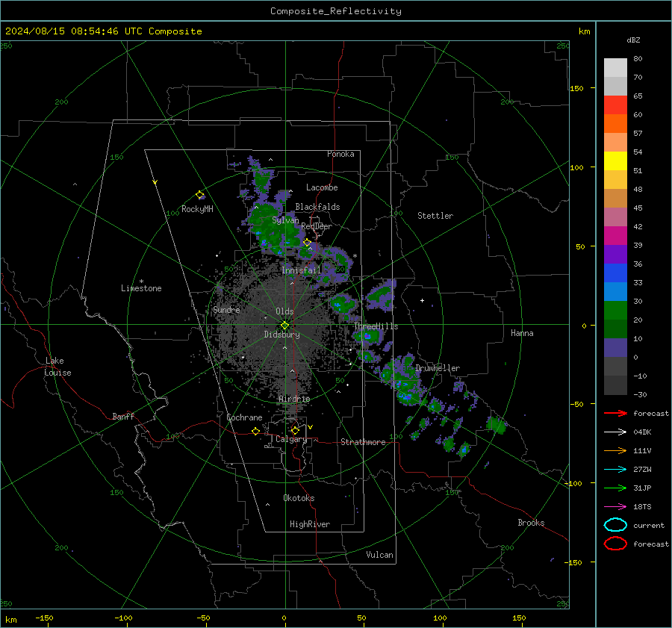Click the Lacombe city label
The height and width of the screenshot is (628, 672).
coord(322,187)
